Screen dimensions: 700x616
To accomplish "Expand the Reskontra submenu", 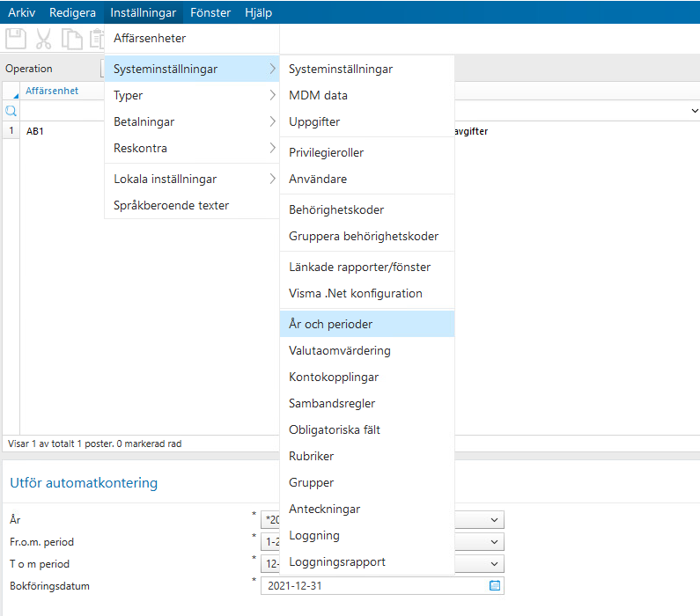I will coord(192,148).
